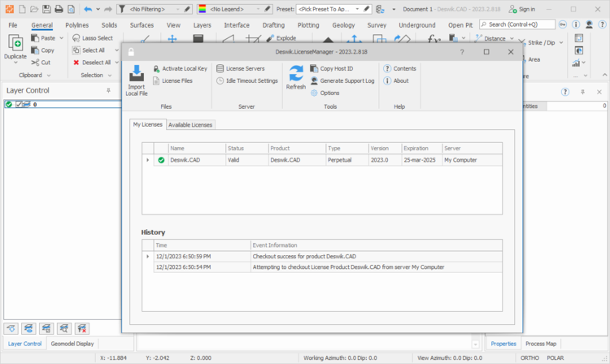Viewport: 610px width, 364px height.
Task: Click Copy Host ID
Action: (332, 68)
